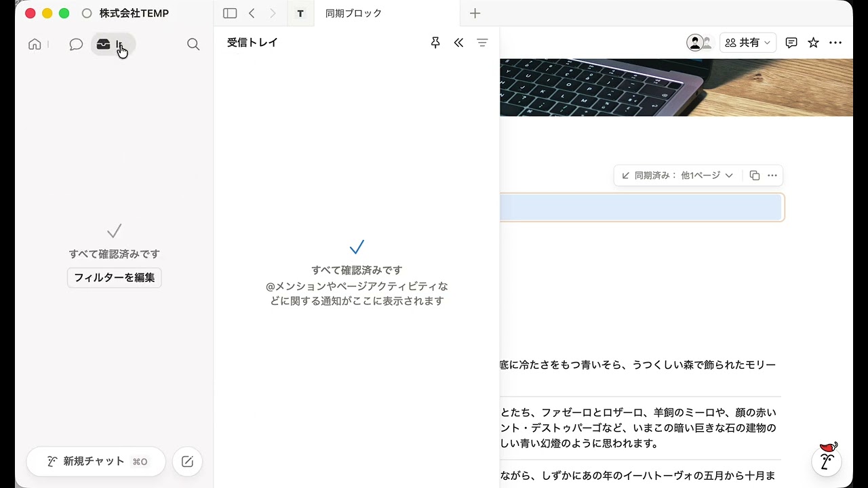This screenshot has height=488, width=868.
Task: Create a new page with the pencil icon
Action: point(188,462)
